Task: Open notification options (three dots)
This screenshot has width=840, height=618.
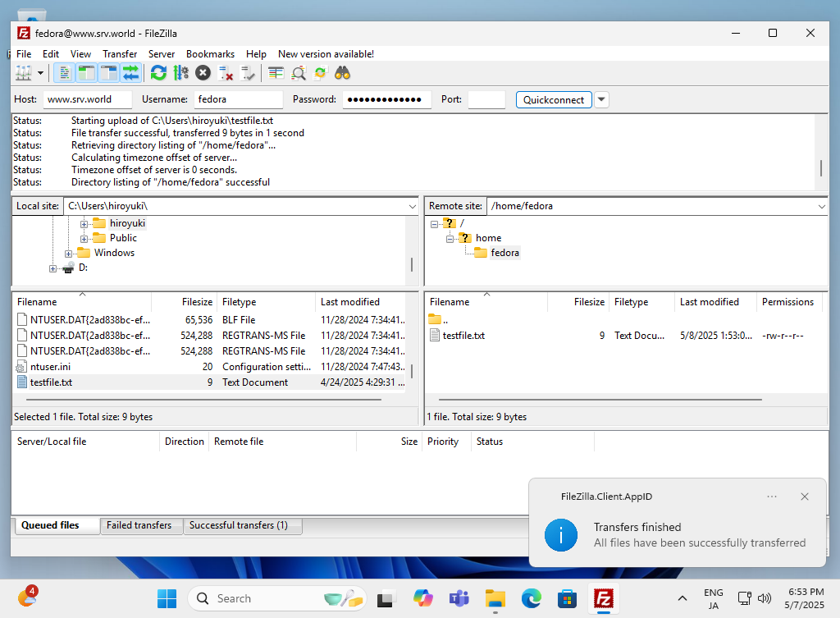Action: pos(772,497)
